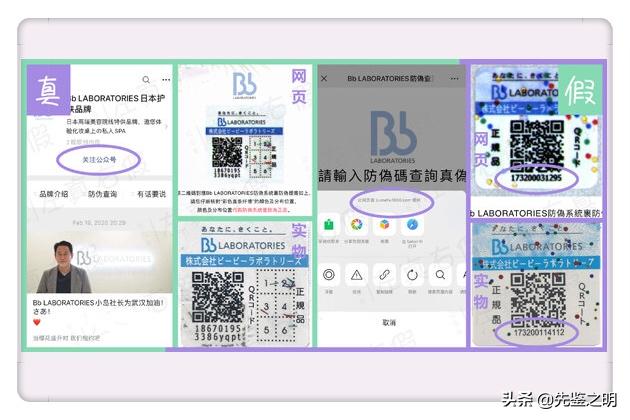Tap the Bb LABORATORIES防伪 page title
Image resolution: width=630 pixels, height=420 pixels.
click(389, 79)
